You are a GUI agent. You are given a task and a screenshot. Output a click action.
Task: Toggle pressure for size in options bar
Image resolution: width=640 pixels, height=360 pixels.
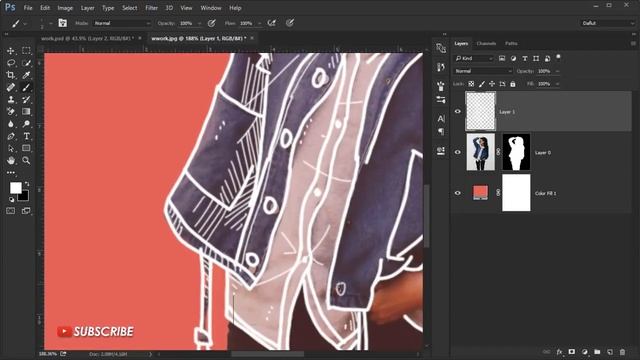pyautogui.click(x=290, y=23)
